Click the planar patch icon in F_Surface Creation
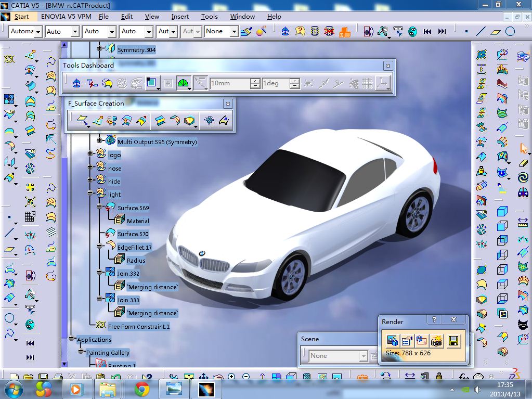 (x=83, y=121)
